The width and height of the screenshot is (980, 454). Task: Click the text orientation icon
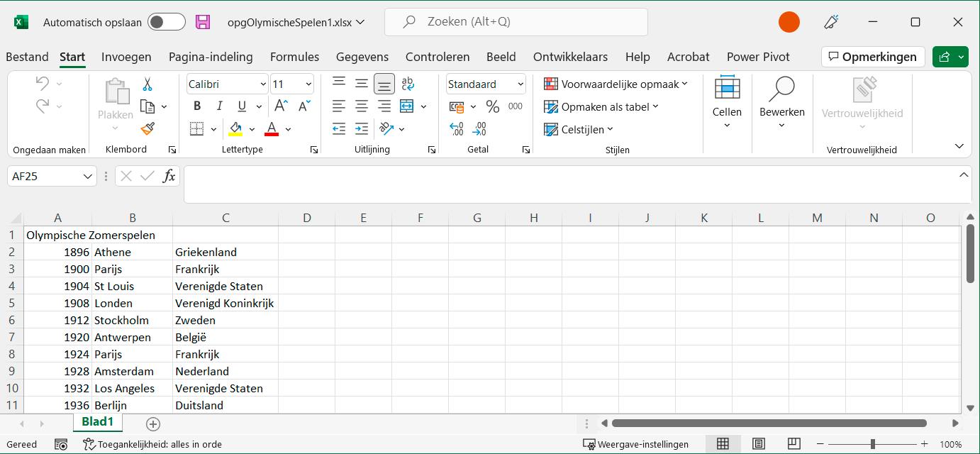[x=386, y=129]
